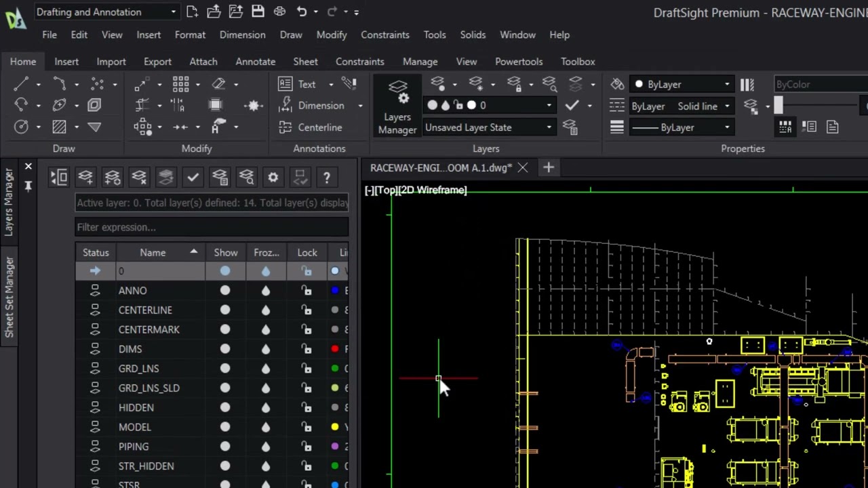Open the ByLayer line weight dropdown
Screen dimensions: 868x488
[x=682, y=127]
